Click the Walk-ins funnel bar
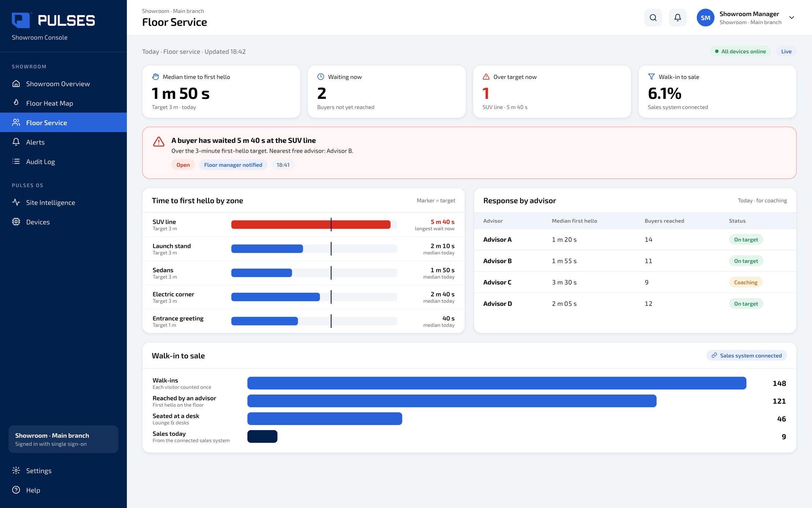The height and width of the screenshot is (508, 812). coord(497,383)
